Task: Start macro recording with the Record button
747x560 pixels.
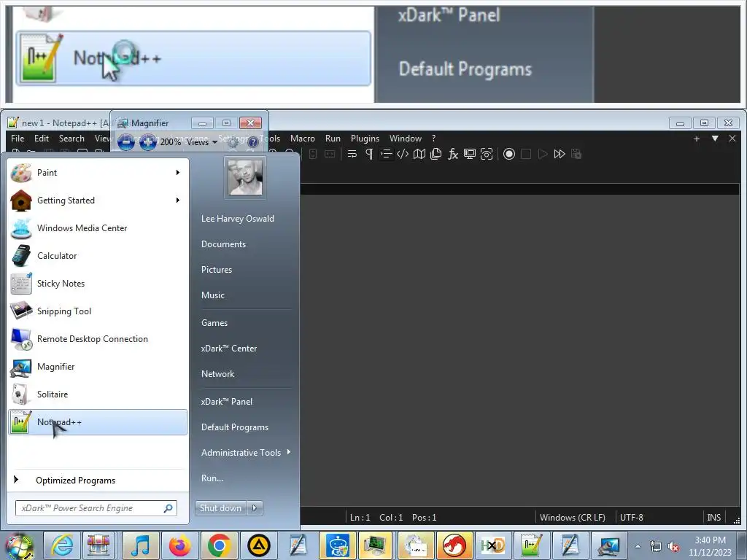Action: (508, 154)
